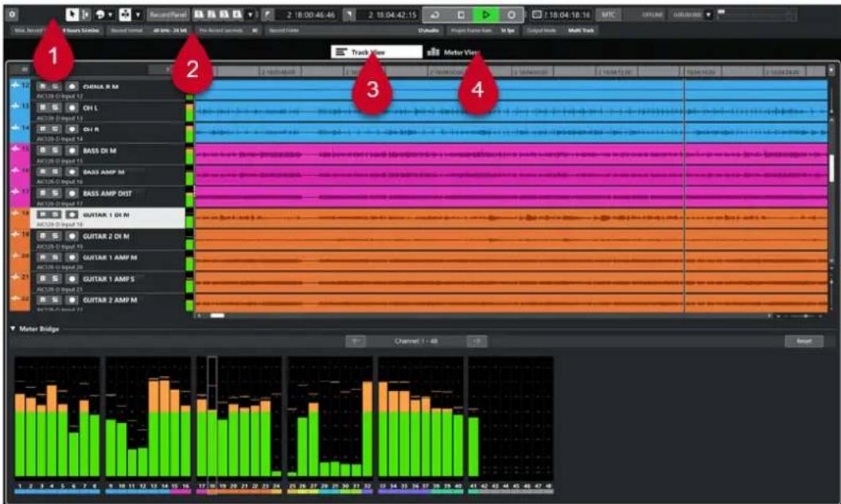The height and width of the screenshot is (504, 841).
Task: Click the horizontal scrollbar thumb below the tracks
Action: point(217,316)
